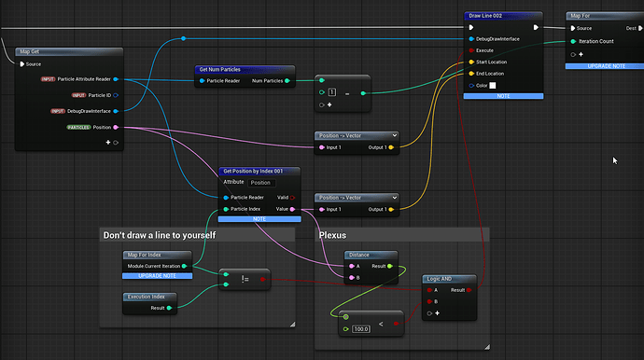Viewport: 644px width, 360px height.
Task: Click the NOTE bar on Get Position by Index
Action: (x=259, y=219)
